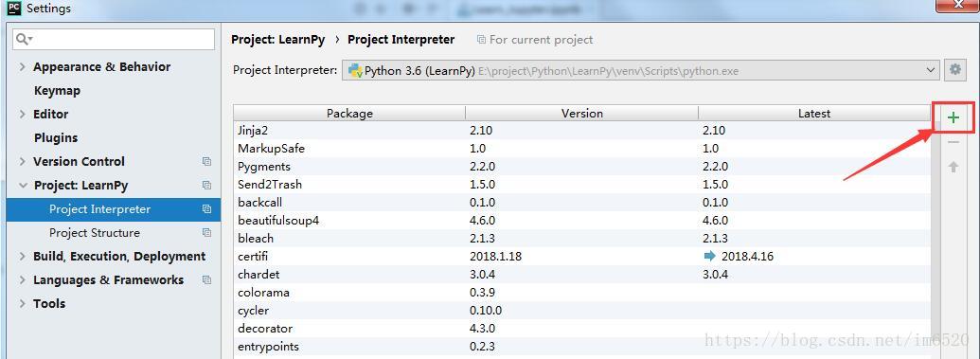The width and height of the screenshot is (980, 359).
Task: Select the beautifulsoup4 package row
Action: click(582, 220)
